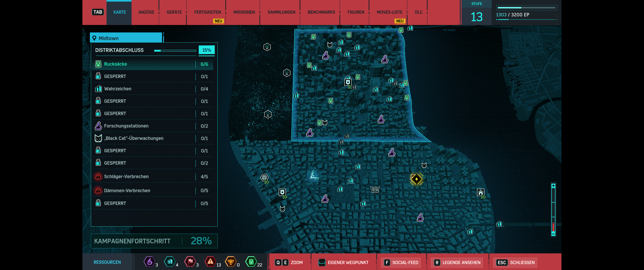This screenshot has height=270, width=644.
Task: Switch to the FIGUREN tab
Action: click(356, 12)
